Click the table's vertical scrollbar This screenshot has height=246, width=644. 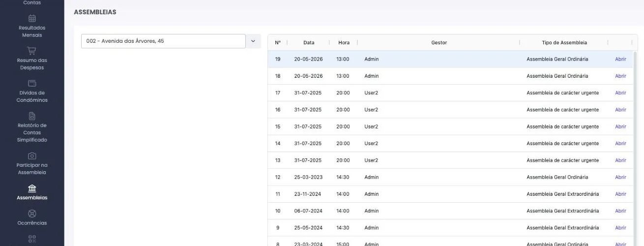point(635,148)
